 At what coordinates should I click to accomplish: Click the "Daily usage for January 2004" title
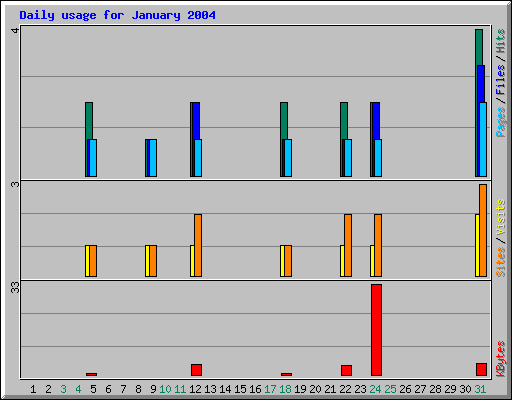coord(117,15)
